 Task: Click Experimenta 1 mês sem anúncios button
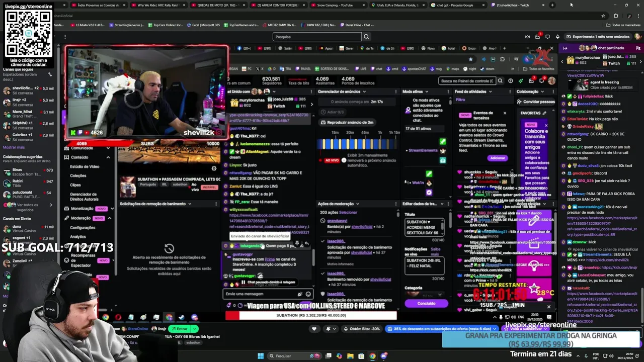tap(597, 37)
